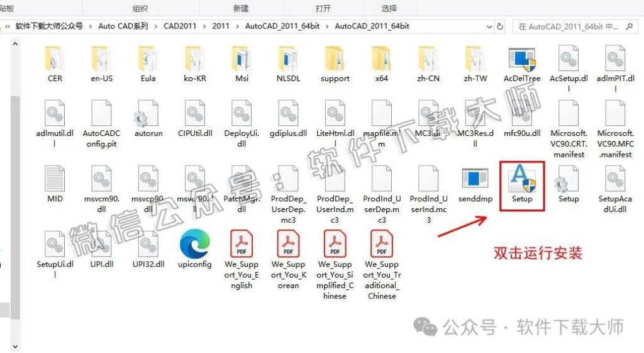Open the zh-TW folder

coord(475,64)
